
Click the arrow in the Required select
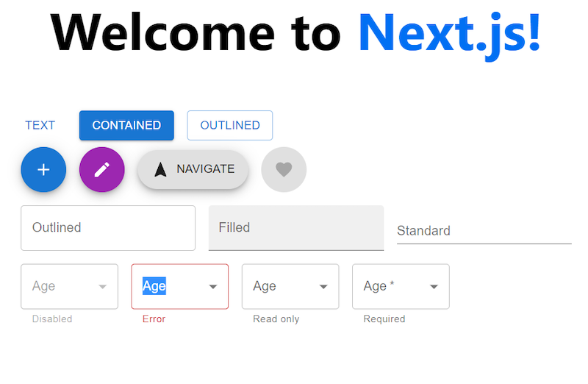click(x=434, y=287)
